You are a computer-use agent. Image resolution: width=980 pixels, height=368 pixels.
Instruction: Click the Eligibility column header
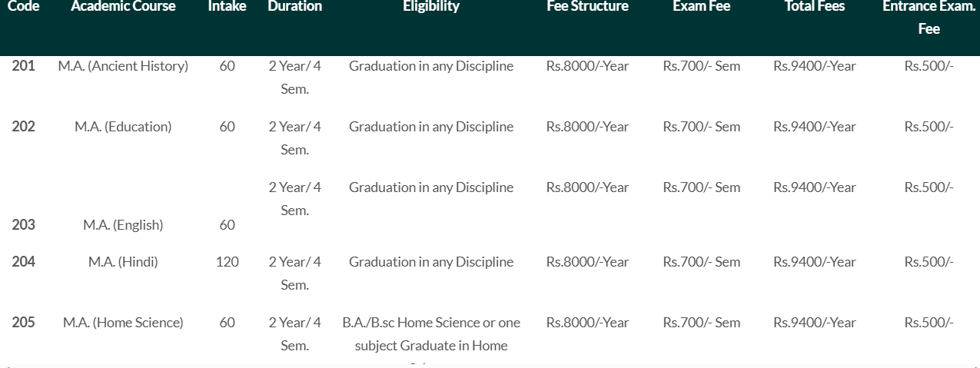point(431,7)
